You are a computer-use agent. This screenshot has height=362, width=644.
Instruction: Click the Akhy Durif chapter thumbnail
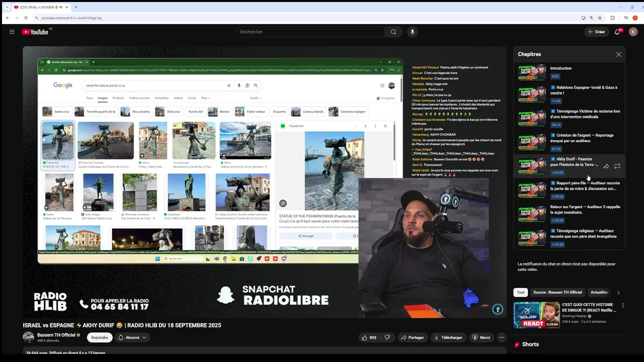(x=532, y=166)
